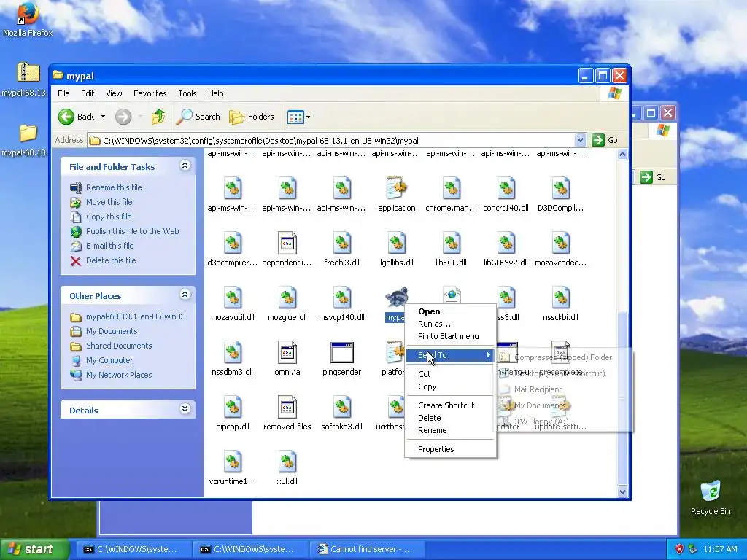
Task: Click the Go button in mypal window
Action: click(605, 140)
